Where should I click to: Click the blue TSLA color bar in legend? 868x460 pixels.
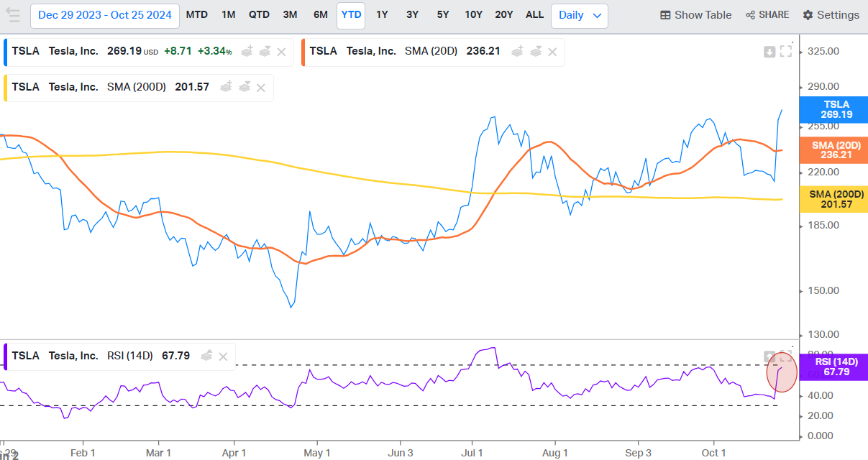point(6,52)
